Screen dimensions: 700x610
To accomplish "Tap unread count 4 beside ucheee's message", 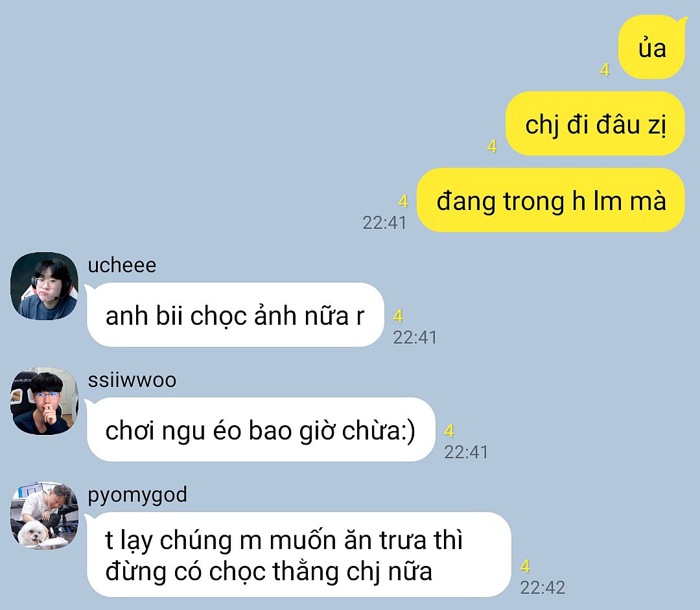I will [x=398, y=316].
